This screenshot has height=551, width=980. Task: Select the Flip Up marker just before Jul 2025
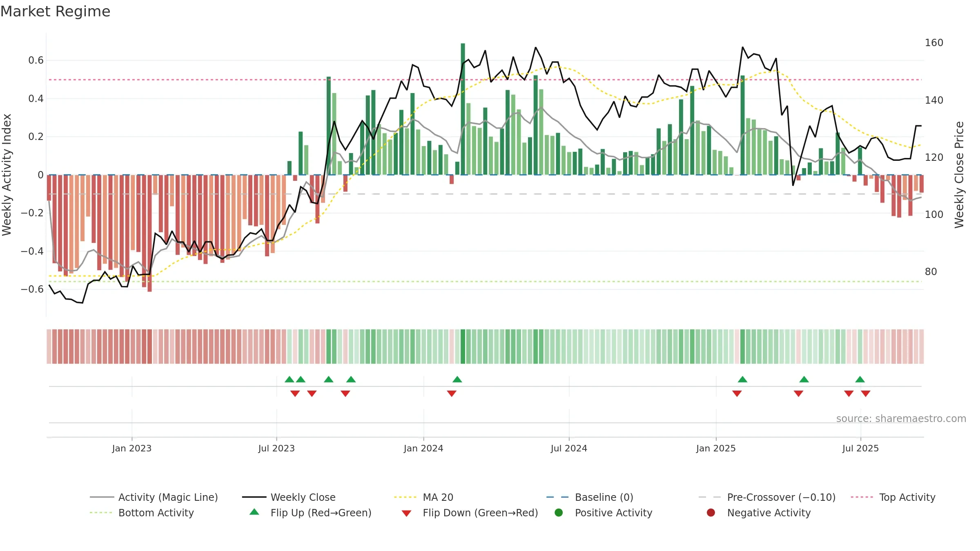860,379
